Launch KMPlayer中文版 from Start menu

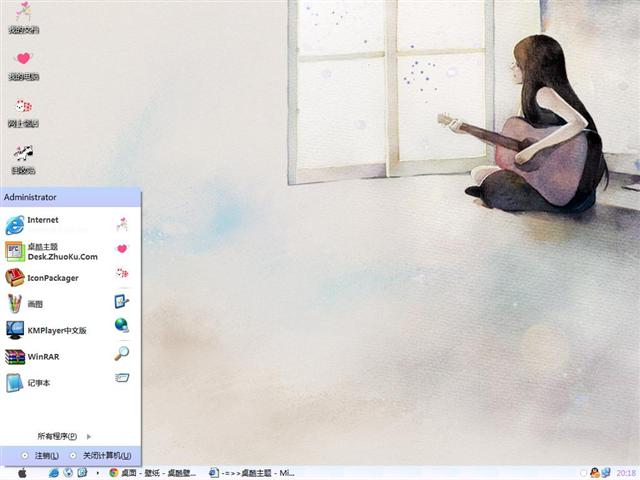47,330
